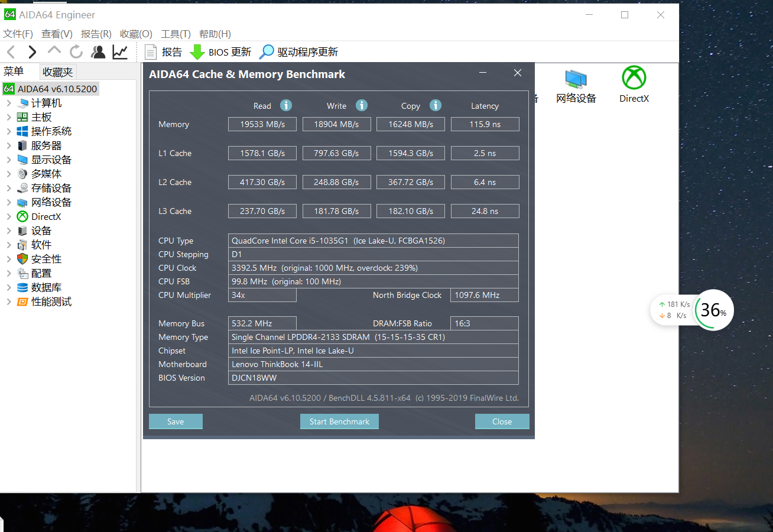Open the 查看(V) menu
Viewport: 773px width, 532px height.
click(x=57, y=34)
